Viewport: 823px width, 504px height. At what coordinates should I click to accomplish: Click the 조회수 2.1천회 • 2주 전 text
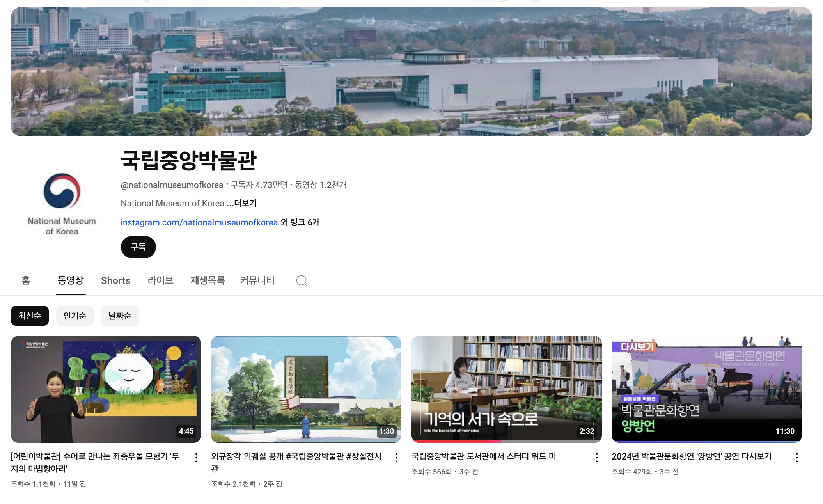[x=247, y=484]
